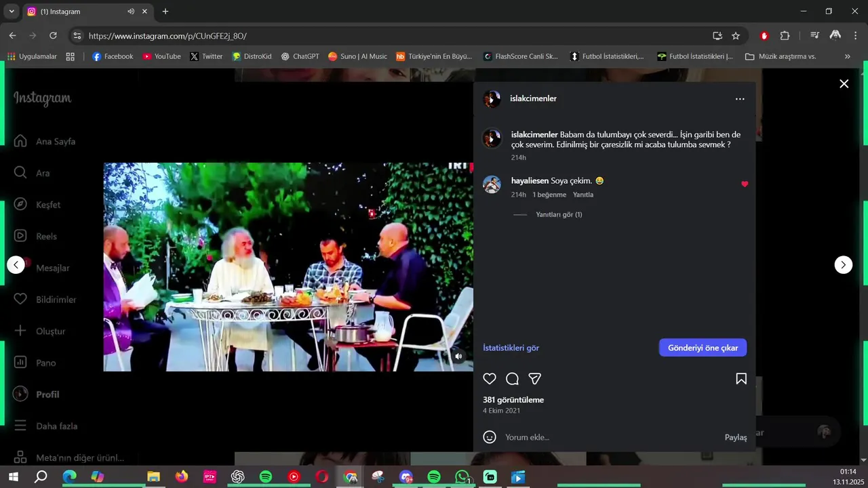Image resolution: width=868 pixels, height=488 pixels.
Task: Close the post viewer with X
Action: point(844,84)
